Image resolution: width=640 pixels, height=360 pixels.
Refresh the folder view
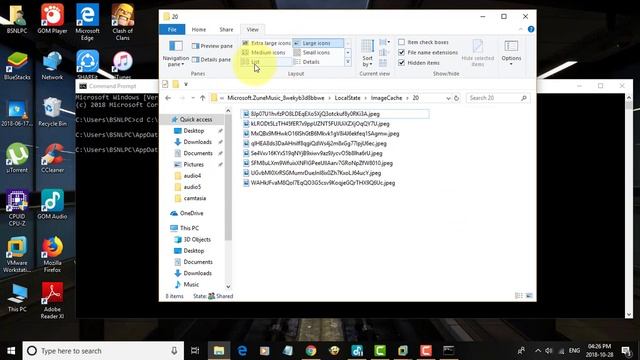456,98
